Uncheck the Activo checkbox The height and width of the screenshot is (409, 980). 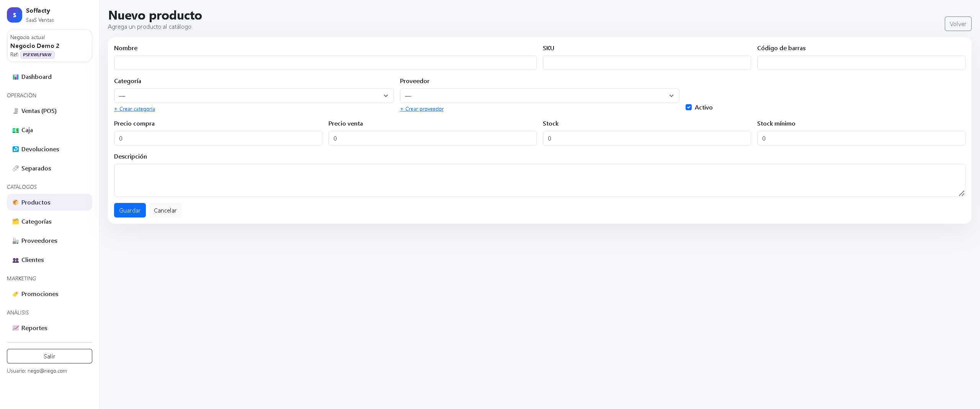[689, 108]
